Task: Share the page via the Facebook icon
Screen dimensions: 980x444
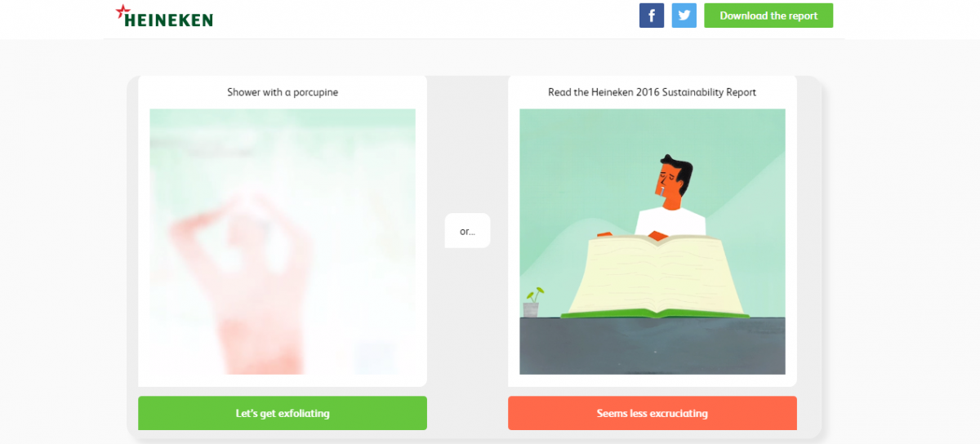Action: click(x=651, y=16)
